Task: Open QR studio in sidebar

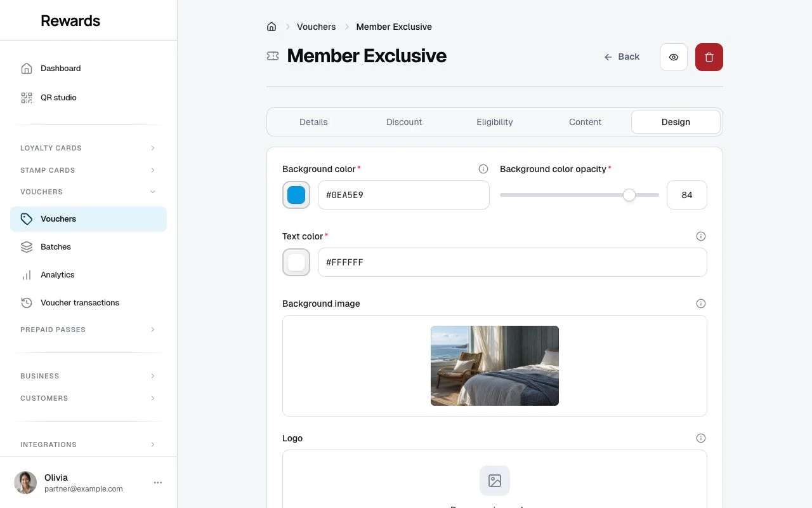Action: pyautogui.click(x=89, y=98)
